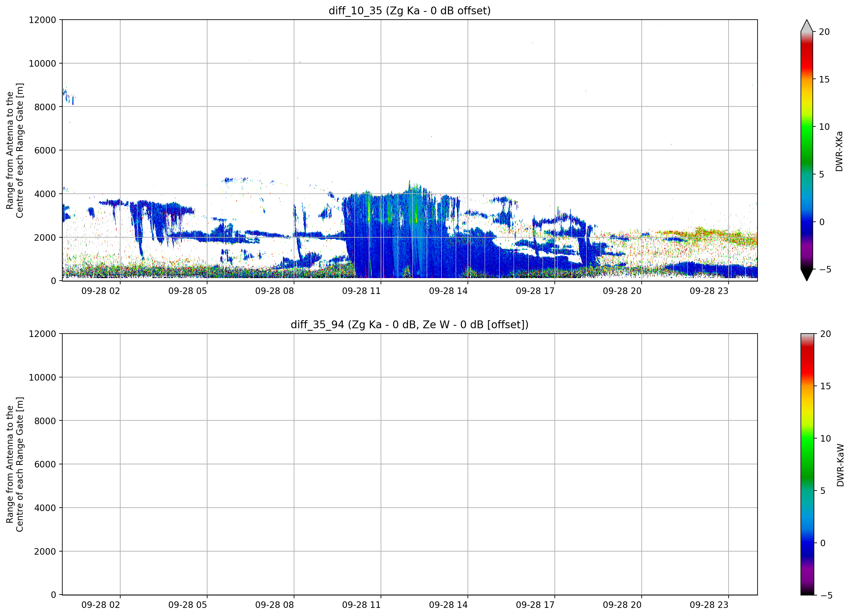The width and height of the screenshot is (851, 616).
Task: Click the bottom plot x-axis label 09-28 11
Action: 361,605
